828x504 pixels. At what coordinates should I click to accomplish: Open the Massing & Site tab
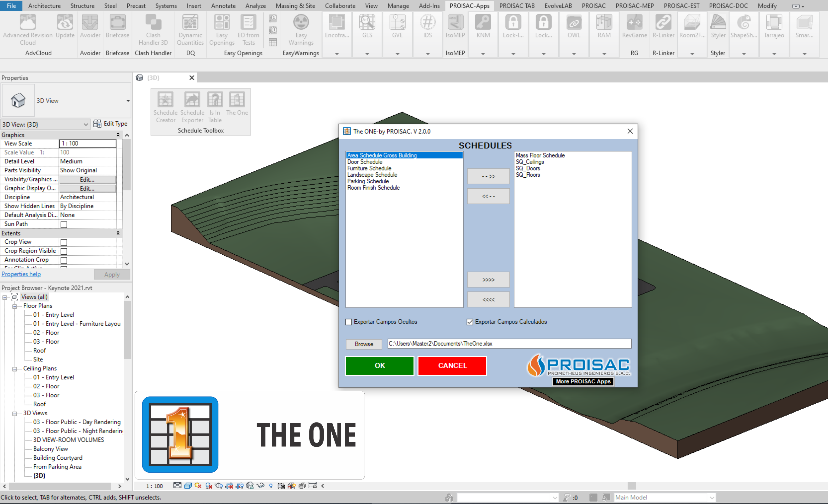pyautogui.click(x=295, y=6)
